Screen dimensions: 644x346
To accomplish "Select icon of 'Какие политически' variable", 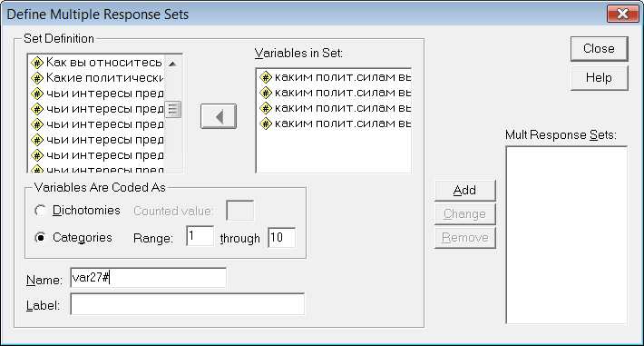I will click(37, 78).
